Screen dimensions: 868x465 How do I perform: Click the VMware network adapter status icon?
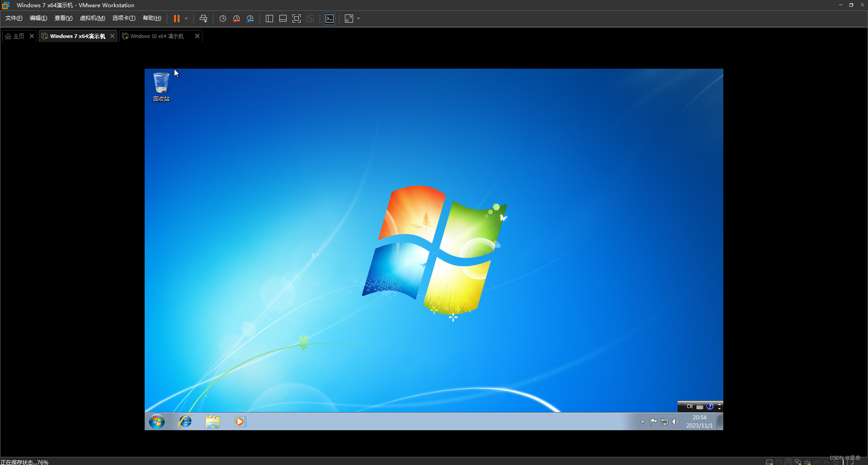pyautogui.click(x=798, y=462)
